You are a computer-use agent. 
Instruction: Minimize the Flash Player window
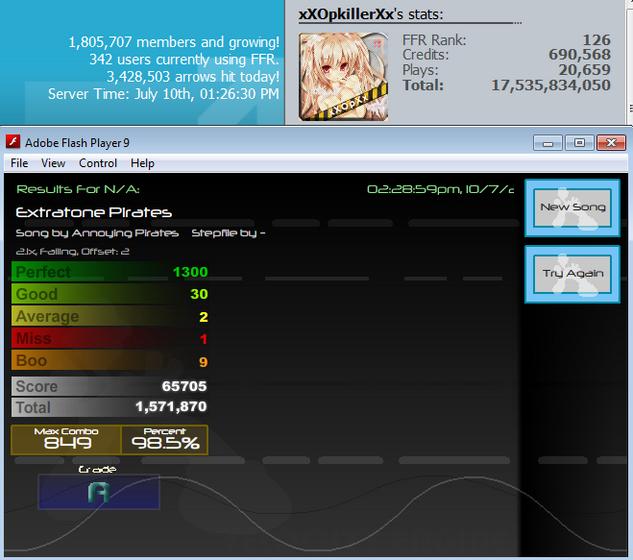pos(547,143)
